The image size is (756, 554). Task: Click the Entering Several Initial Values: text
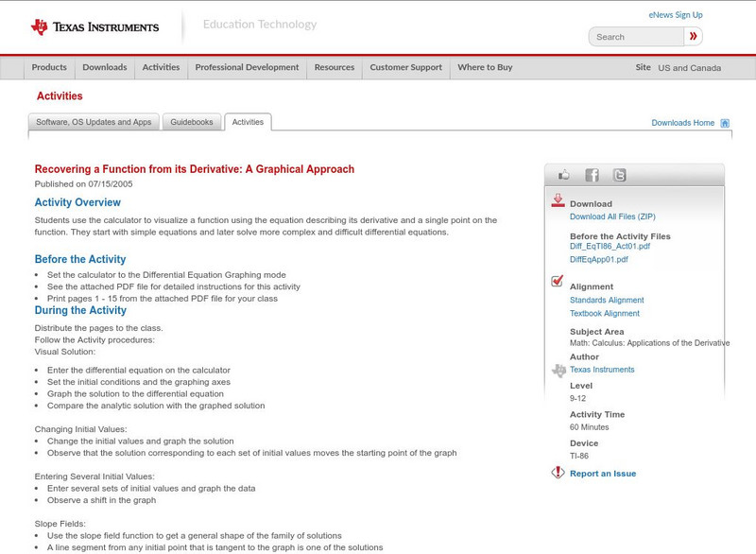pyautogui.click(x=94, y=476)
